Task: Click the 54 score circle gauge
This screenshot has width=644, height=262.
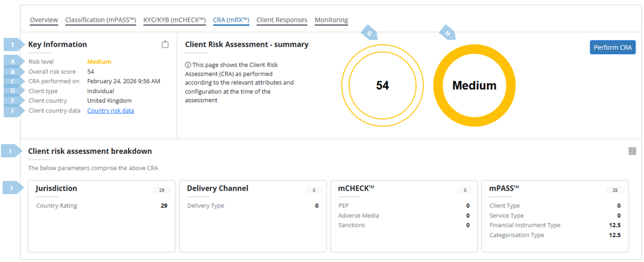Action: (x=382, y=85)
